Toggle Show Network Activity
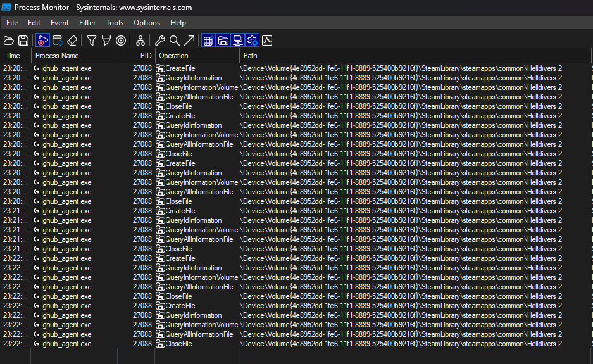This screenshot has width=593, height=364. [237, 41]
